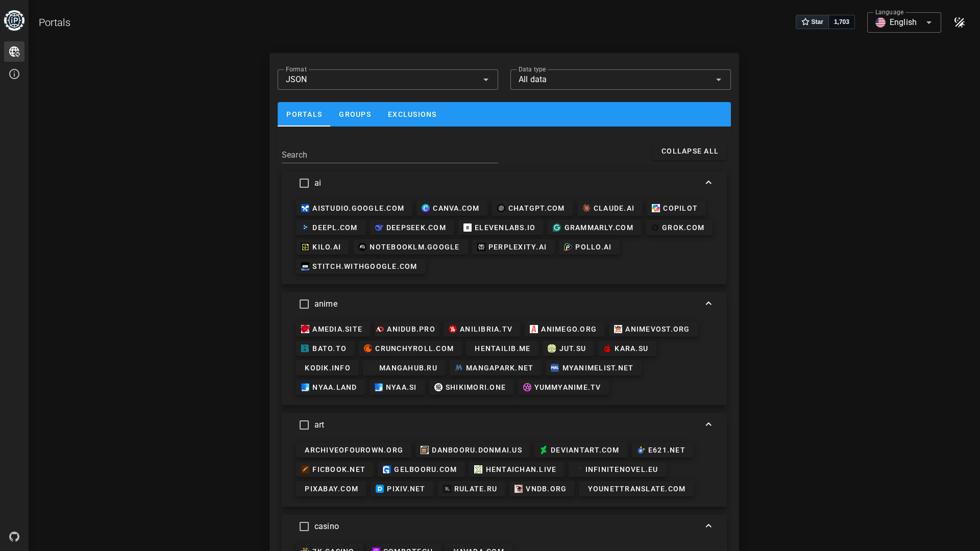Check the anime group checkbox
This screenshot has width=980, height=551.
(304, 304)
